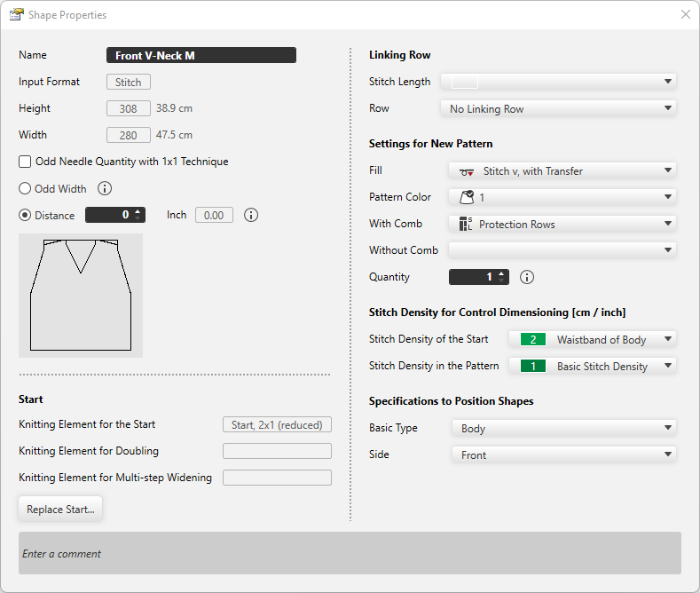Select the Odd Width radio button
The image size is (700, 593).
[25, 188]
